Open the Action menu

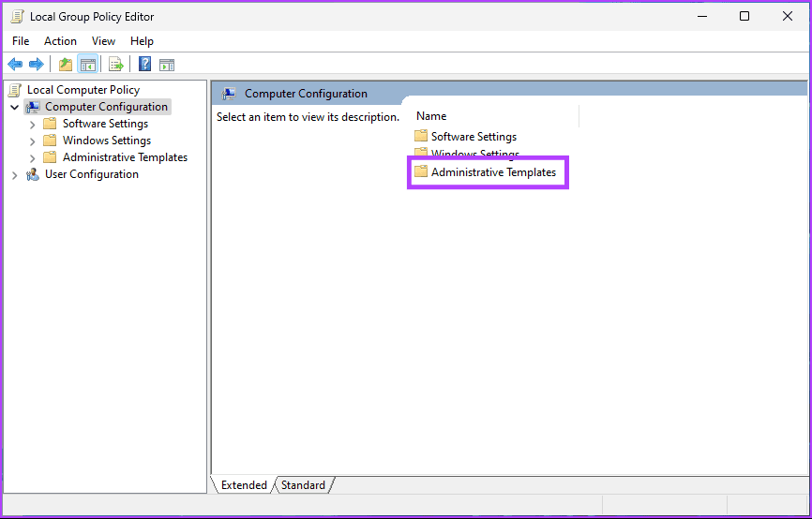[60, 41]
